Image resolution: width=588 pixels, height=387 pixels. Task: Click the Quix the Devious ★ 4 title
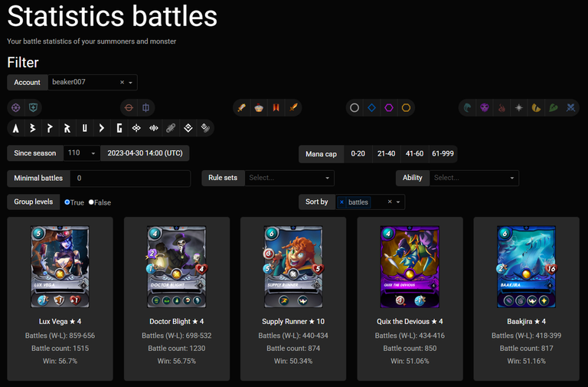pyautogui.click(x=410, y=322)
